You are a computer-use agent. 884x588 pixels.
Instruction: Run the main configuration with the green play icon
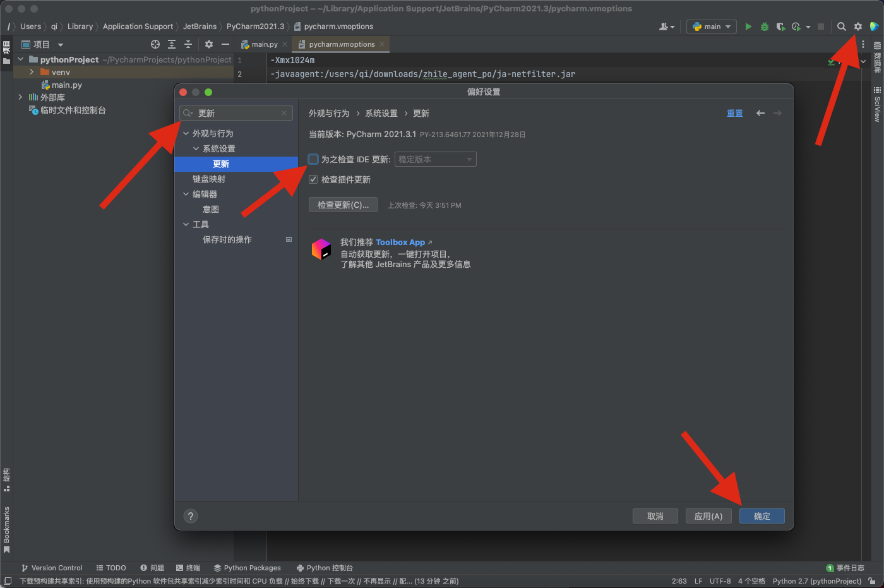[748, 27]
